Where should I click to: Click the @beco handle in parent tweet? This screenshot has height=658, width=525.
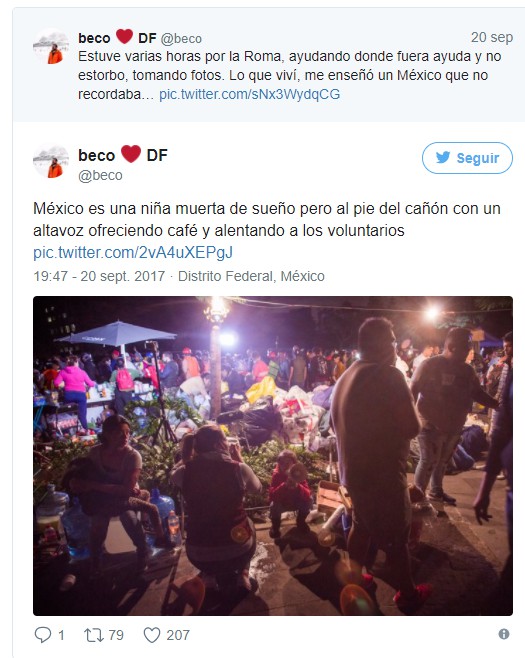(181, 39)
